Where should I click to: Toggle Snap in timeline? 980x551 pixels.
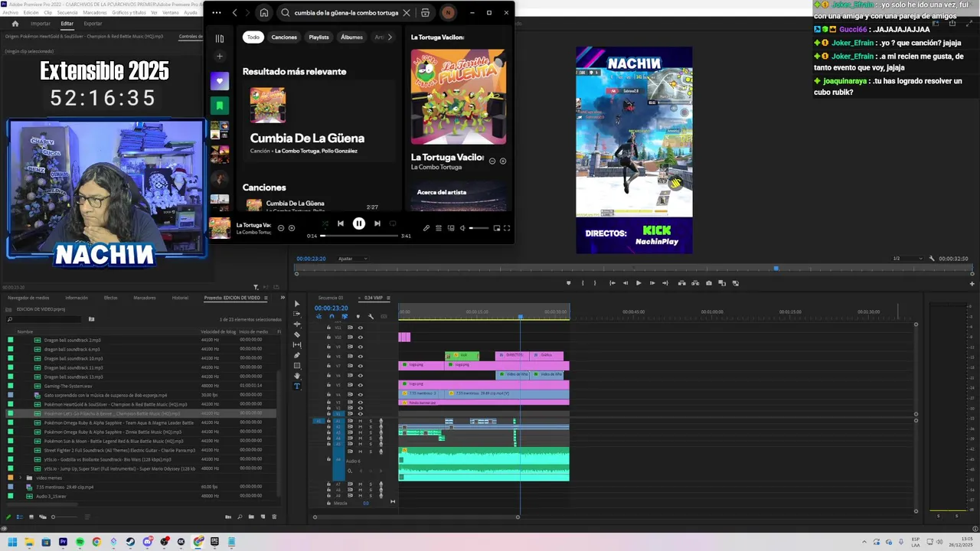332,317
